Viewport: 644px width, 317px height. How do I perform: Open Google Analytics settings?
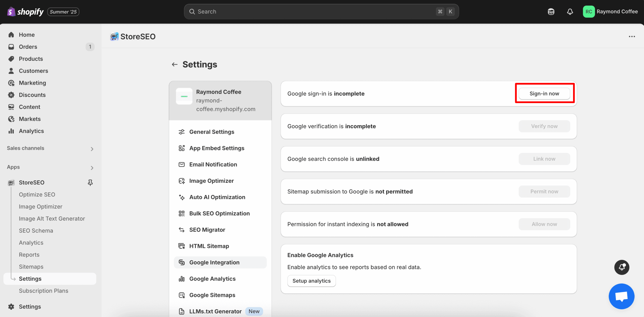[x=220, y=279]
